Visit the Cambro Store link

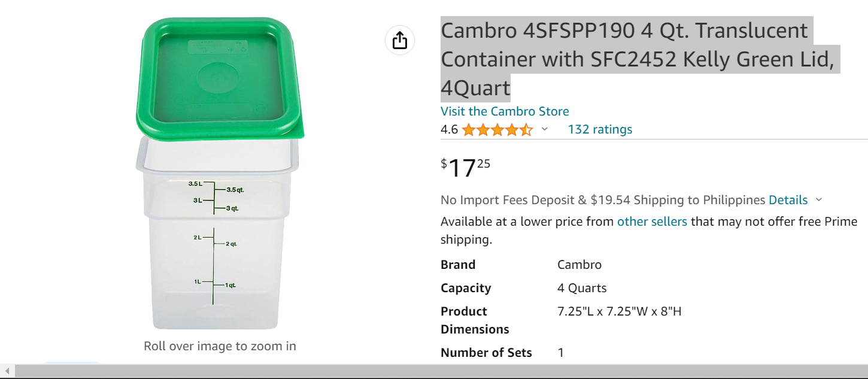(505, 111)
